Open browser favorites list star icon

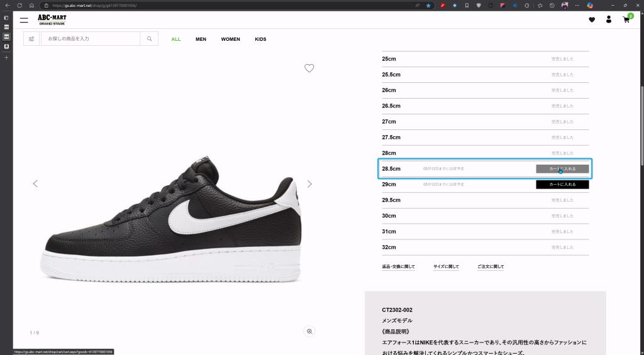tap(540, 5)
